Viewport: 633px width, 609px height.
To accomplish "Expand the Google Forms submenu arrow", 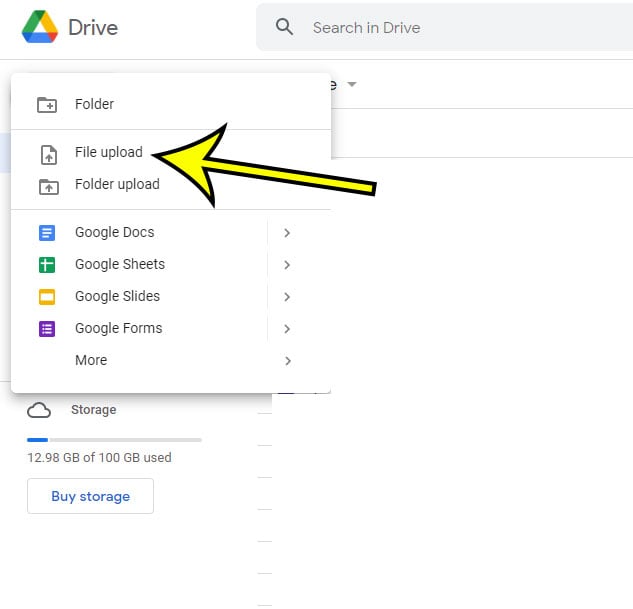I will pos(287,329).
